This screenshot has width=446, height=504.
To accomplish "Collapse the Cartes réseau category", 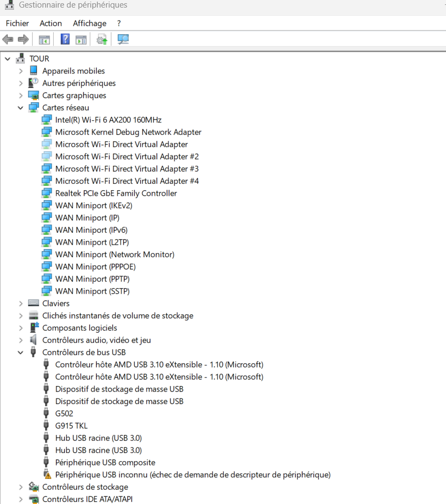I will click(21, 108).
